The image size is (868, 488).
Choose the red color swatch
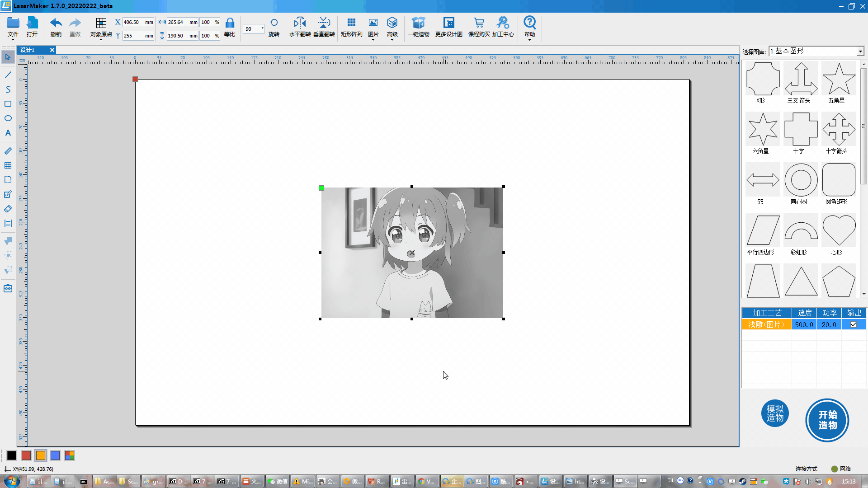pos(26,455)
